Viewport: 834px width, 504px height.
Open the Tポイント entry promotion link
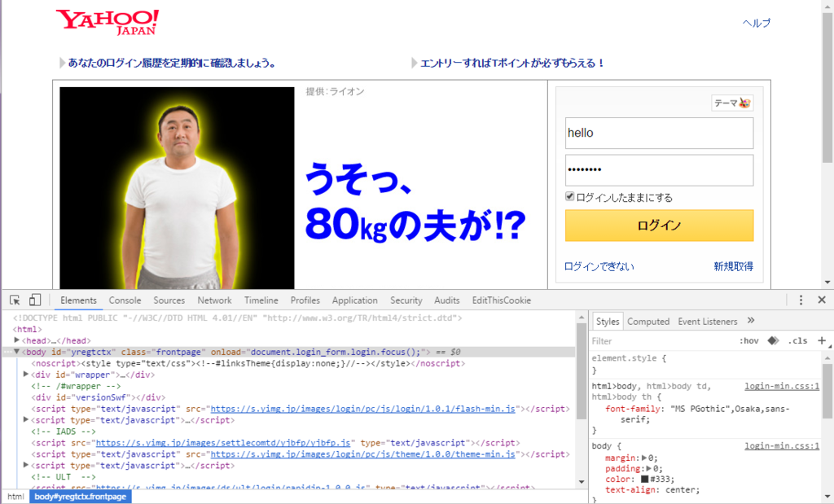tap(512, 63)
